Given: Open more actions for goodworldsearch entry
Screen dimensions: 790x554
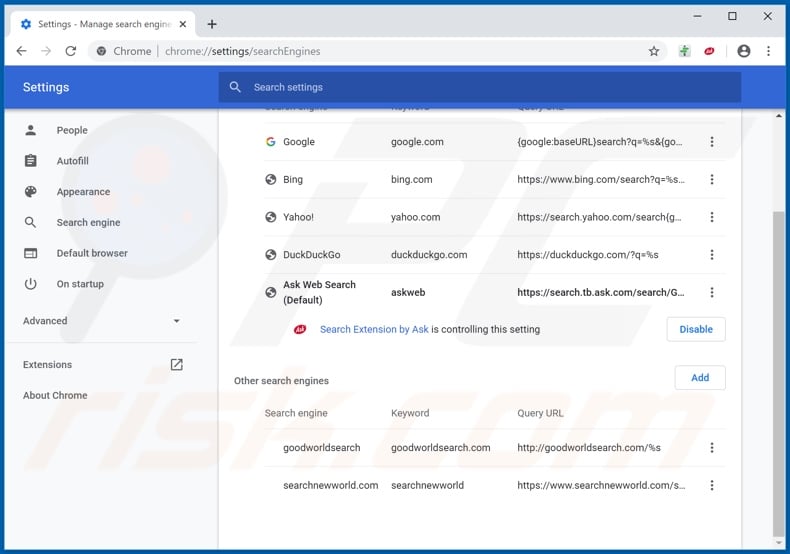Looking at the screenshot, I should point(711,447).
